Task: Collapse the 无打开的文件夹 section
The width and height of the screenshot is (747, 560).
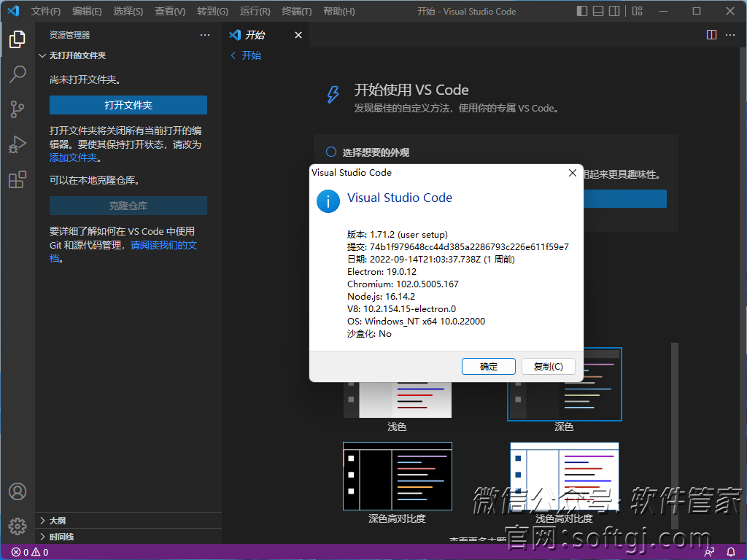Action: (x=128, y=55)
